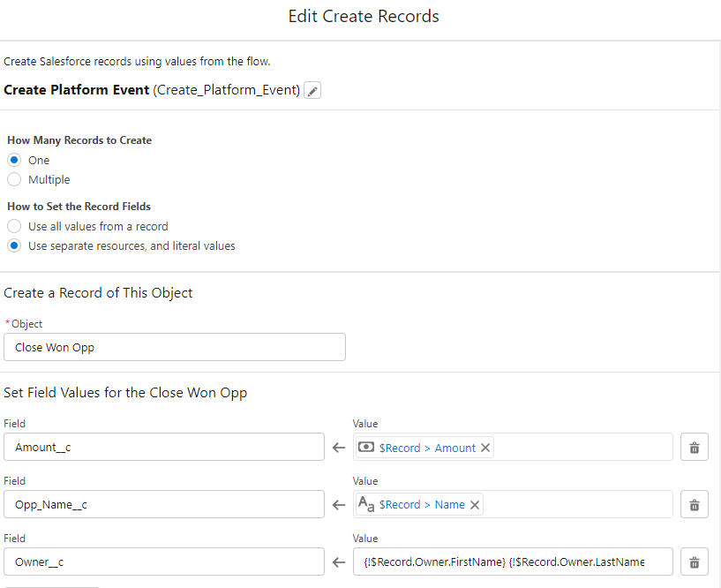Delete the Owner__c field row
Screen dimensions: 721x588
pos(694,562)
